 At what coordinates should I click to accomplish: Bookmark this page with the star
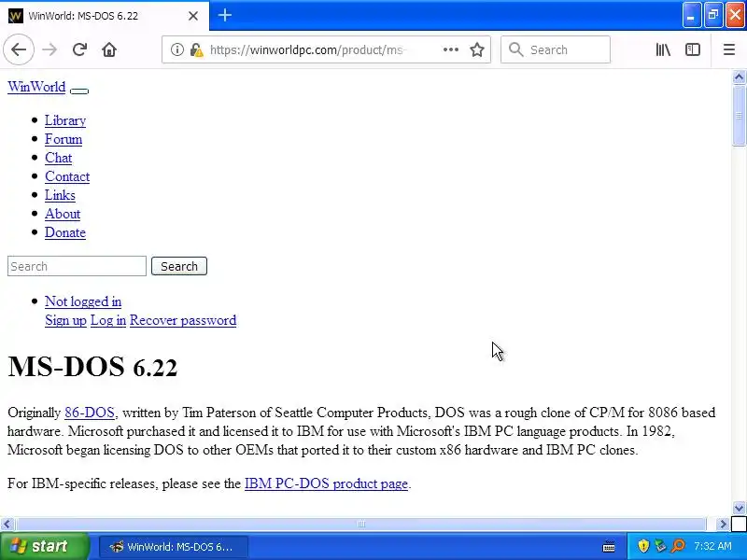[477, 49]
